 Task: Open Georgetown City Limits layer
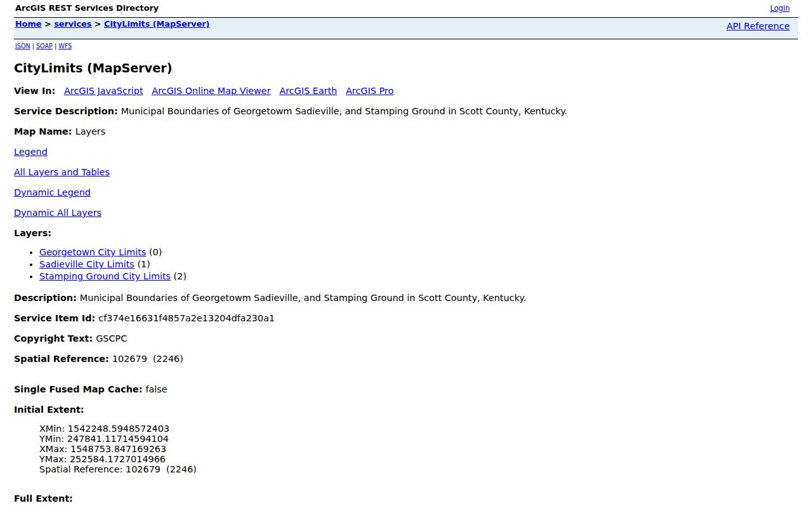click(x=93, y=252)
